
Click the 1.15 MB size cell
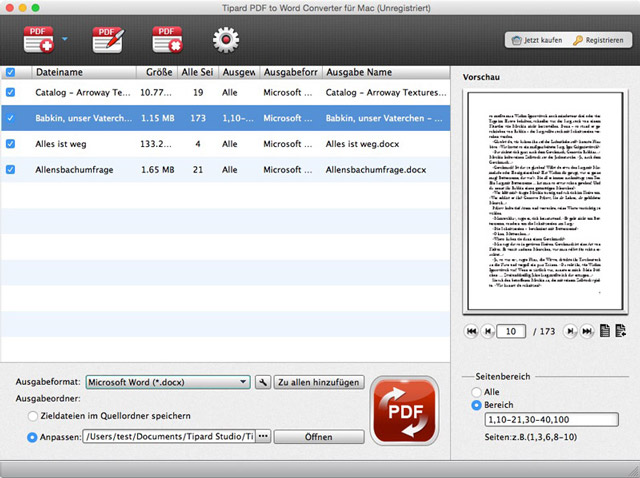[x=158, y=118]
